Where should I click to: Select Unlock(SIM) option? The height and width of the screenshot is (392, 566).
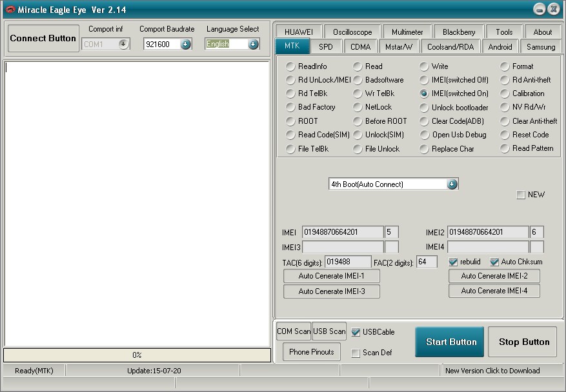[x=379, y=135]
